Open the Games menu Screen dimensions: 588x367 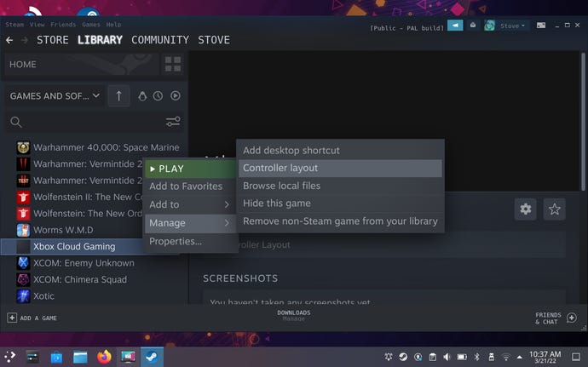(x=91, y=25)
